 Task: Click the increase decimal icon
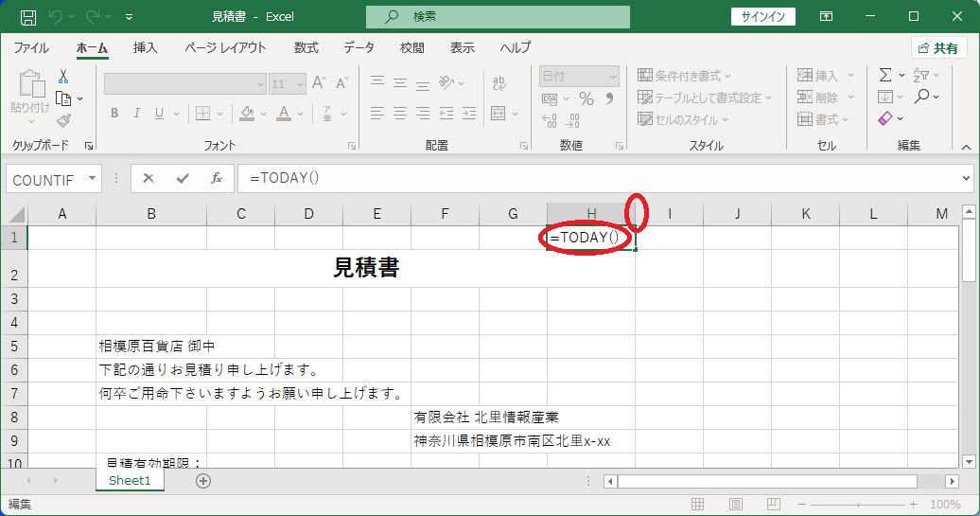[550, 120]
